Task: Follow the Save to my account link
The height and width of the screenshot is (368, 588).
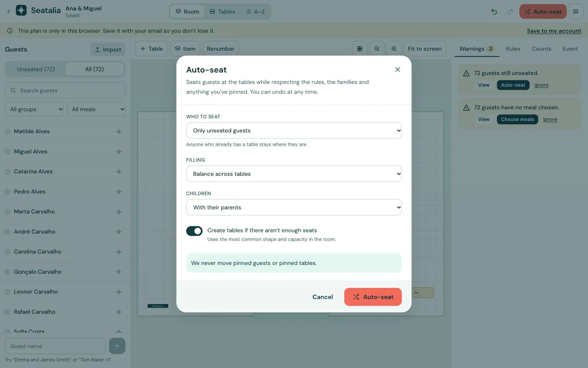Action: [x=554, y=31]
